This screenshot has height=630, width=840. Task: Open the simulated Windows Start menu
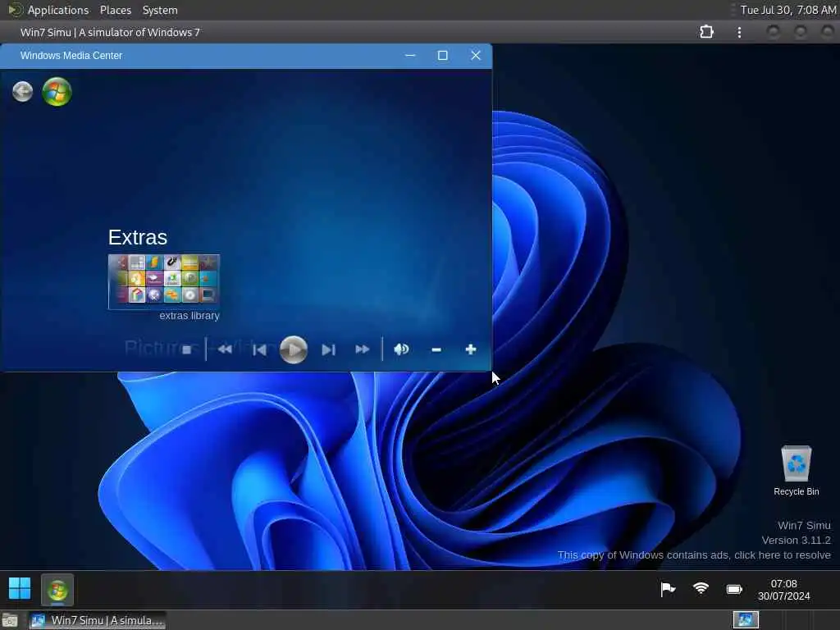point(20,588)
